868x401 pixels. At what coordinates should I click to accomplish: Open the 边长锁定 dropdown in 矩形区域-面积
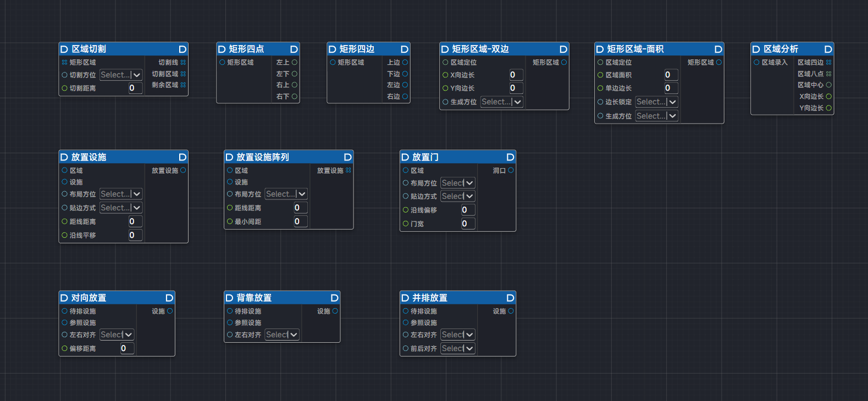click(x=656, y=102)
